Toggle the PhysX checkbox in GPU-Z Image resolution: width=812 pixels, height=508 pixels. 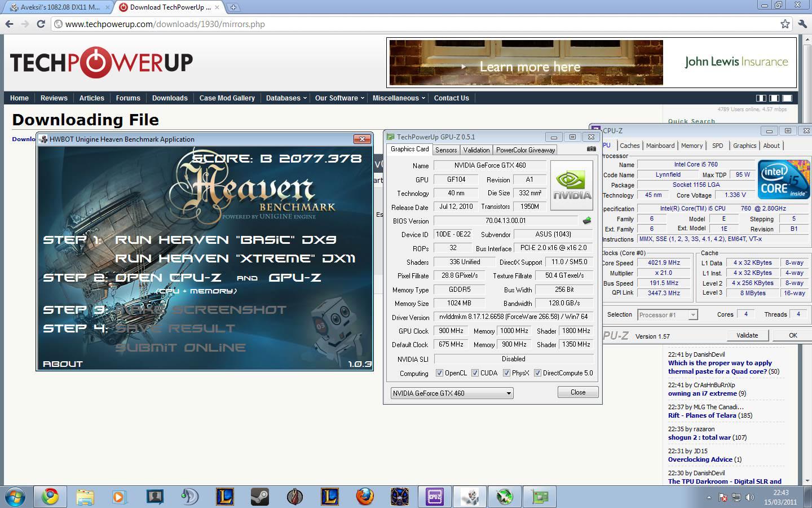(x=506, y=373)
